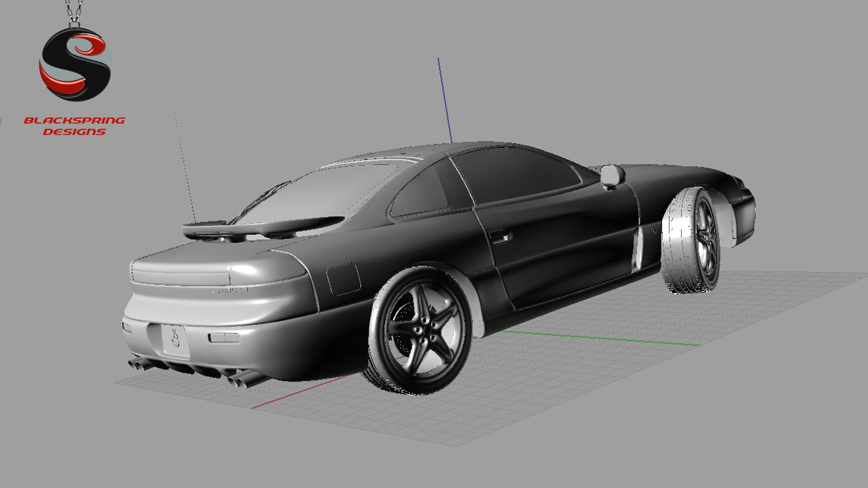Select the side door window glass
The image size is (868, 488).
[x=516, y=174]
